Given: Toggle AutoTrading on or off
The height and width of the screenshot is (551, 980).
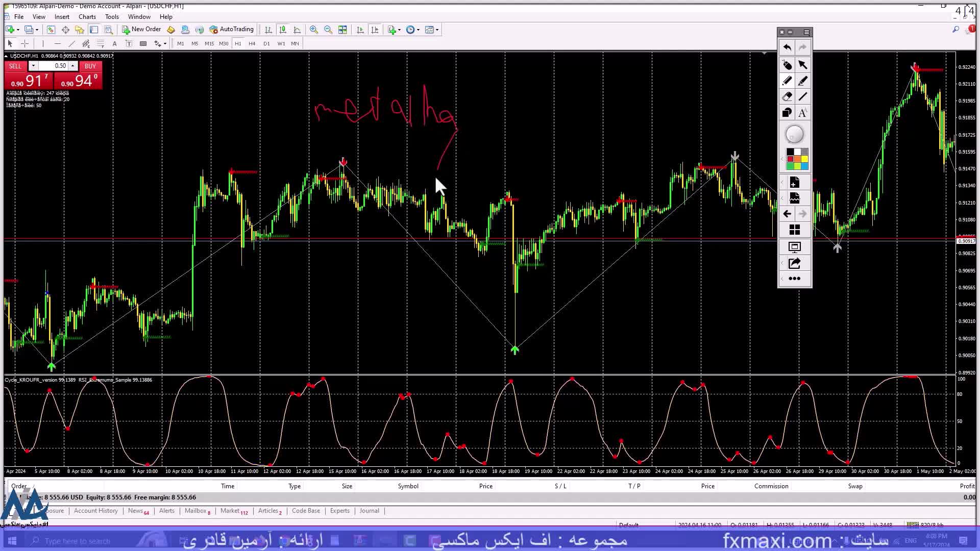Looking at the screenshot, I should (x=231, y=30).
